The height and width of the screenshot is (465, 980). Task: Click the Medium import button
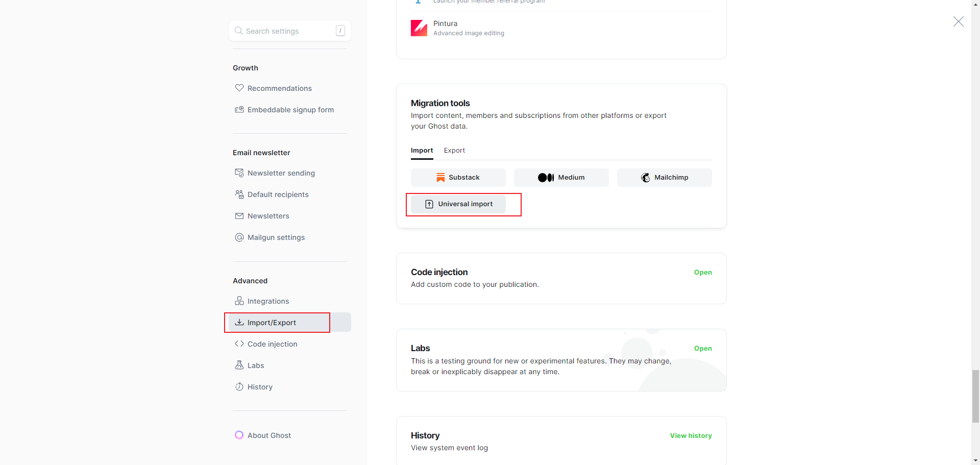pyautogui.click(x=561, y=177)
